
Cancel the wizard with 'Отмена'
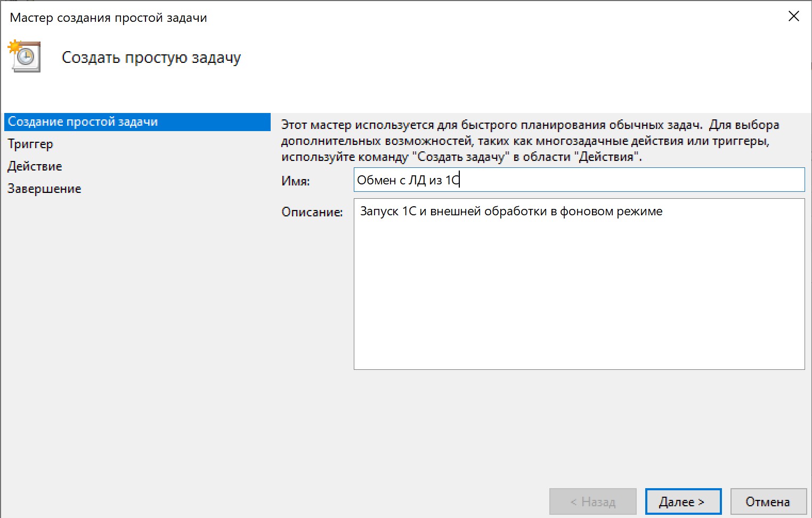coord(767,502)
